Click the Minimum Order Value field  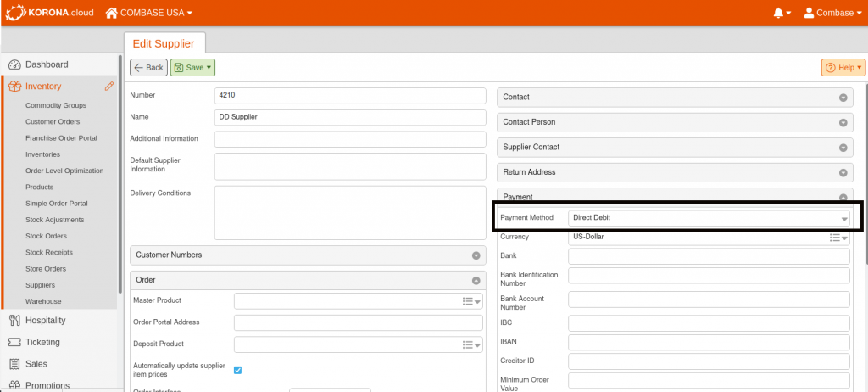click(x=709, y=381)
